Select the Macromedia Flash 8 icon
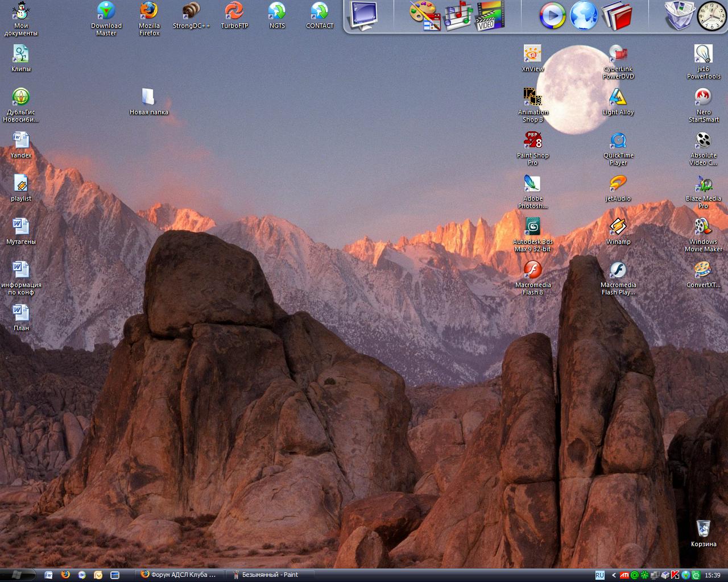The width and height of the screenshot is (728, 582). click(x=532, y=271)
